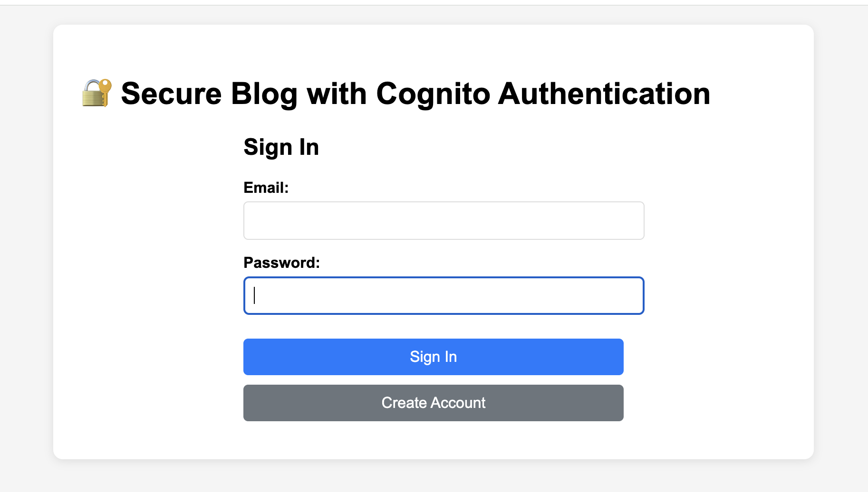Submit the form using the Sign In button
The height and width of the screenshot is (492, 868).
[x=433, y=357]
